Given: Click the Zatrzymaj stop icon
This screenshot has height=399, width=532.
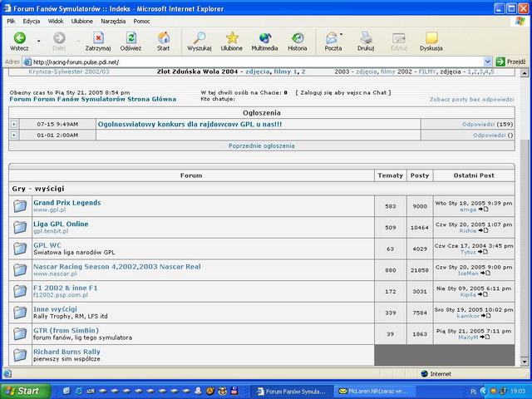Looking at the screenshot, I should pos(98,37).
